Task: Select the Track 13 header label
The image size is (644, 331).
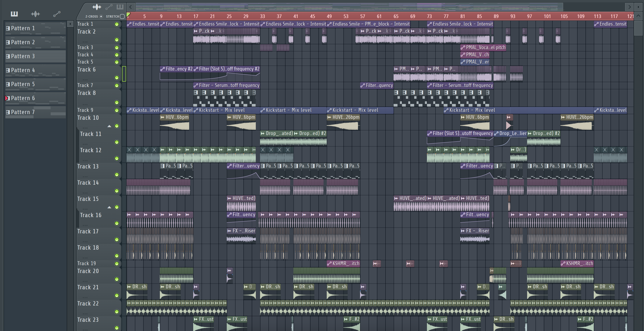Action: 88,166
